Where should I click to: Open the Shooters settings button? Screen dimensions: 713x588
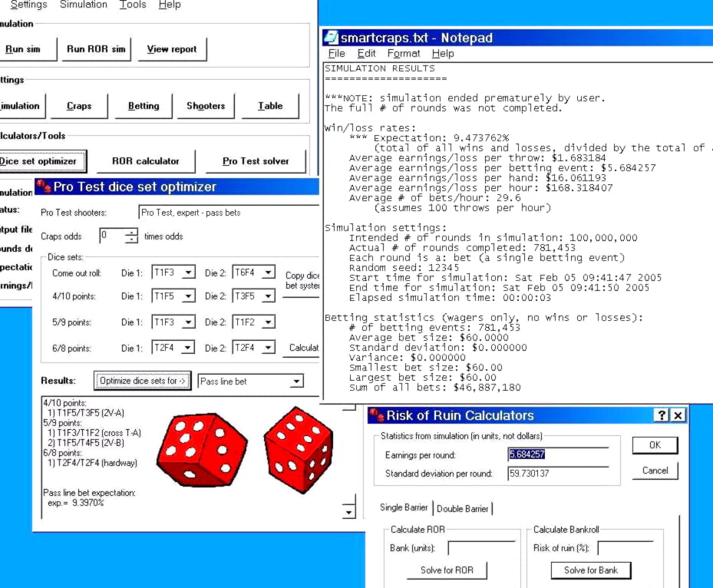206,106
